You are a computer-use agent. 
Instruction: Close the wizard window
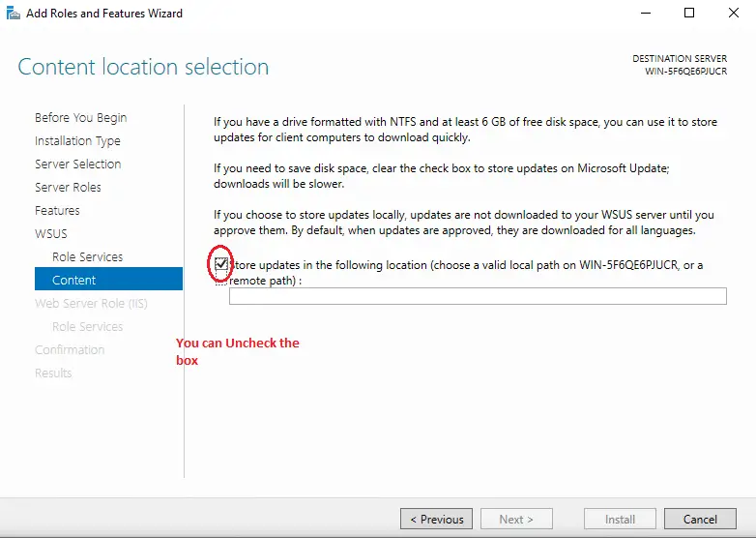click(x=734, y=13)
